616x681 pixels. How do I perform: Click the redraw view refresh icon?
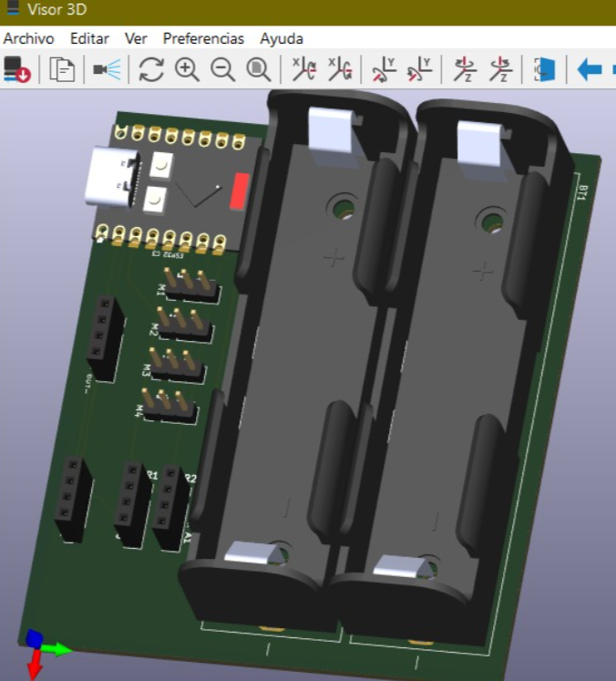pos(151,69)
